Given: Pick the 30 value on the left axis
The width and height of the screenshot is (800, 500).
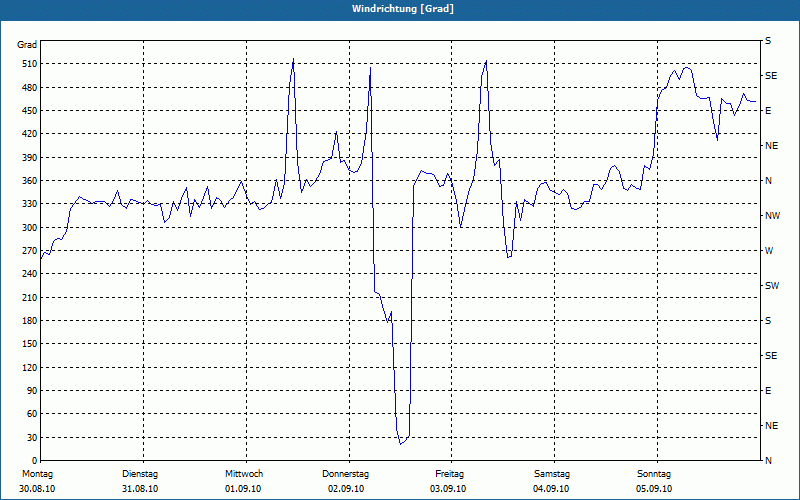Looking at the screenshot, I should pos(33,437).
